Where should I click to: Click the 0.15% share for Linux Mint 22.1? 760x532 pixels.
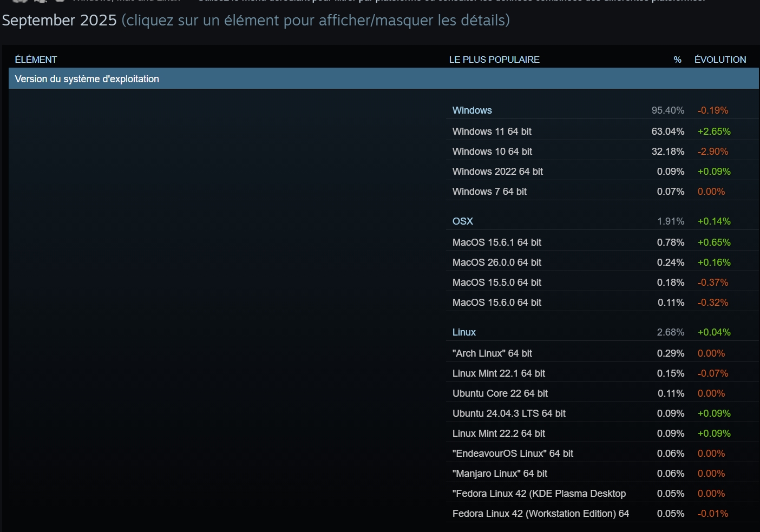coord(671,373)
